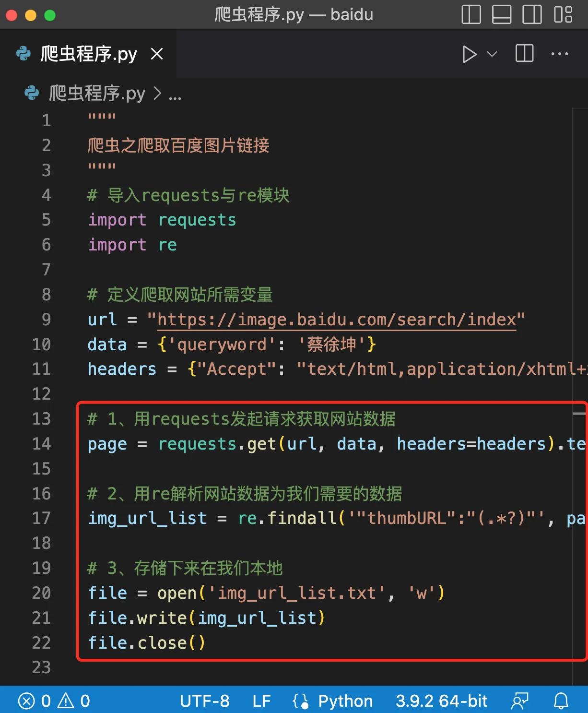Run Python file with play button
588x713 pixels.
(x=469, y=54)
